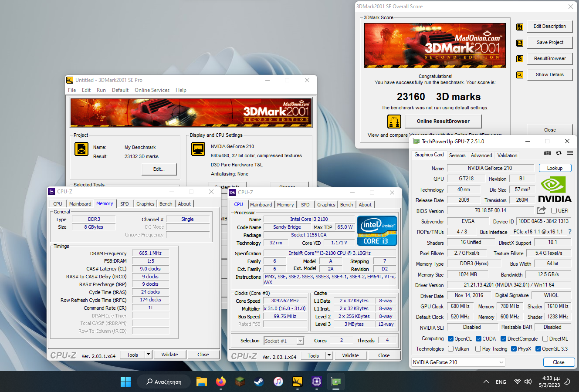Open Run menu in 3DMark2001
The height and width of the screenshot is (392, 579).
(101, 90)
